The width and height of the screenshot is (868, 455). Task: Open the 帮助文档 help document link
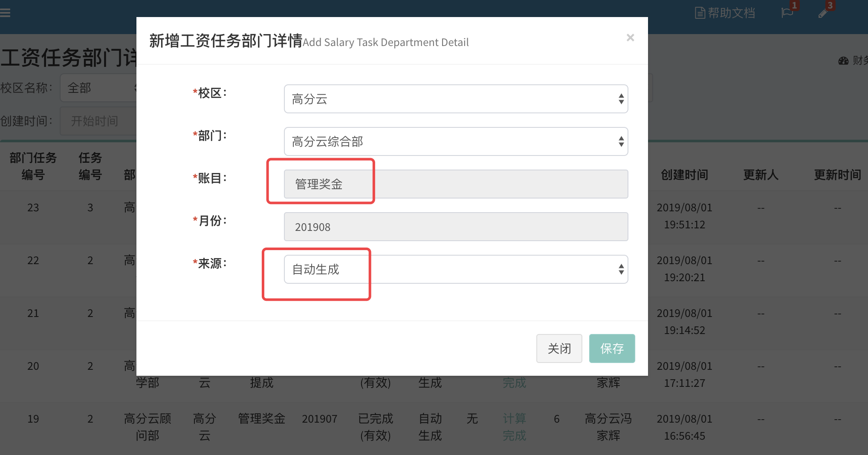coord(725,13)
